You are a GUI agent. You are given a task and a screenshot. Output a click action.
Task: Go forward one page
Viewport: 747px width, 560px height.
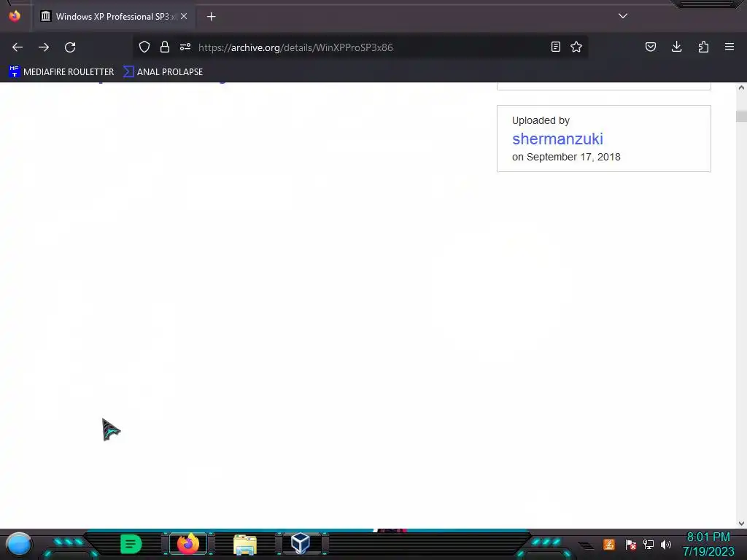(x=44, y=47)
